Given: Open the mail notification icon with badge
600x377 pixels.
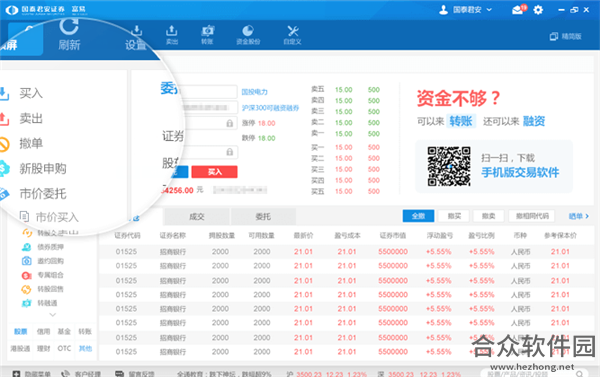Looking at the screenshot, I should 519,9.
